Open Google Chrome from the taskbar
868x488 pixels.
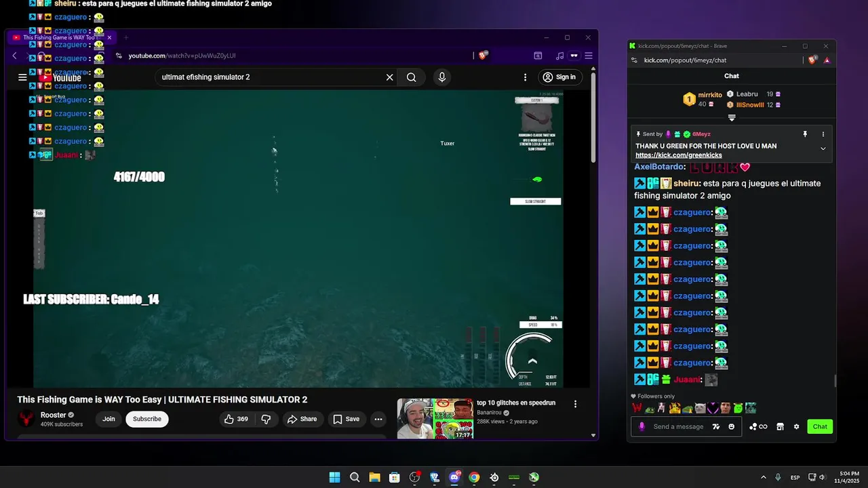coord(474,477)
